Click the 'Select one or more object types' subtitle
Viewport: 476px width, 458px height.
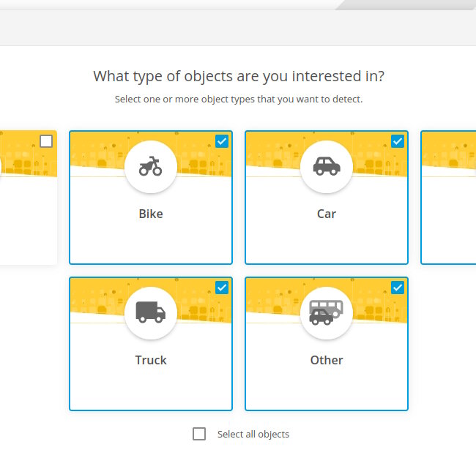tap(239, 100)
